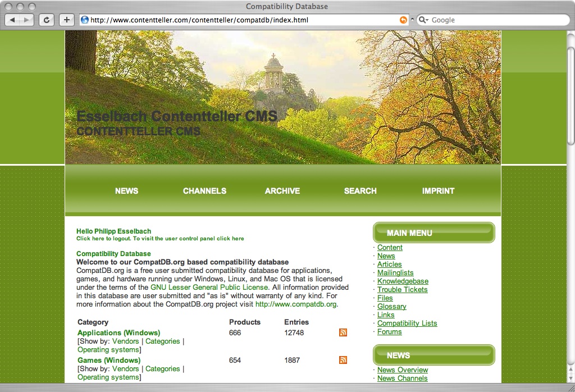Click the "654" products value
The image size is (575, 392).
coord(235,361)
